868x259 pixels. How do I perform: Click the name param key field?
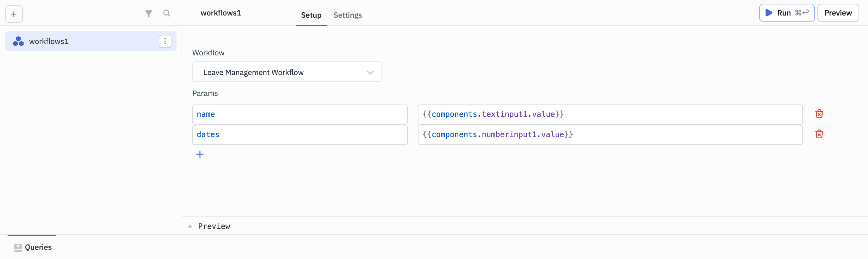tap(300, 114)
